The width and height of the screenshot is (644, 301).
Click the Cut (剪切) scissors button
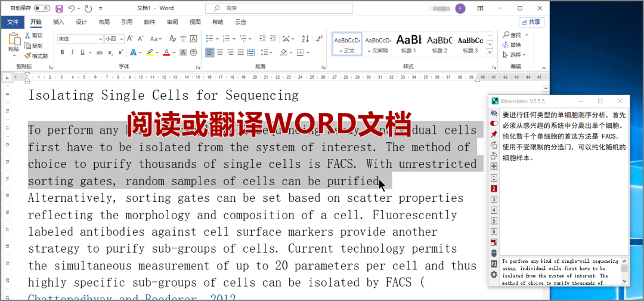click(x=33, y=35)
